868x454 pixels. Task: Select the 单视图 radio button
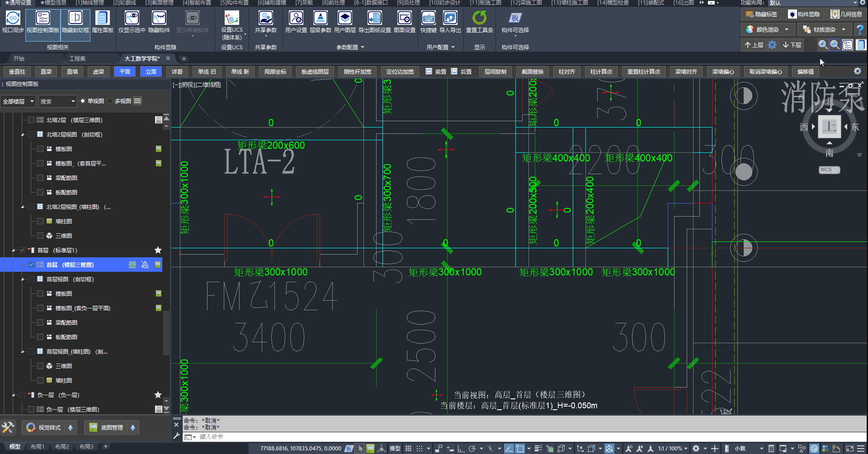click(x=83, y=101)
